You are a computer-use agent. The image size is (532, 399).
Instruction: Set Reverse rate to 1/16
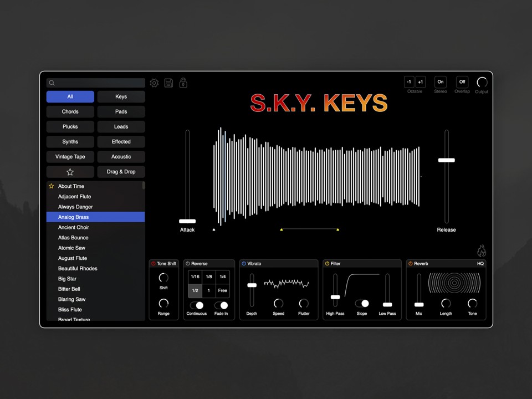tap(195, 277)
